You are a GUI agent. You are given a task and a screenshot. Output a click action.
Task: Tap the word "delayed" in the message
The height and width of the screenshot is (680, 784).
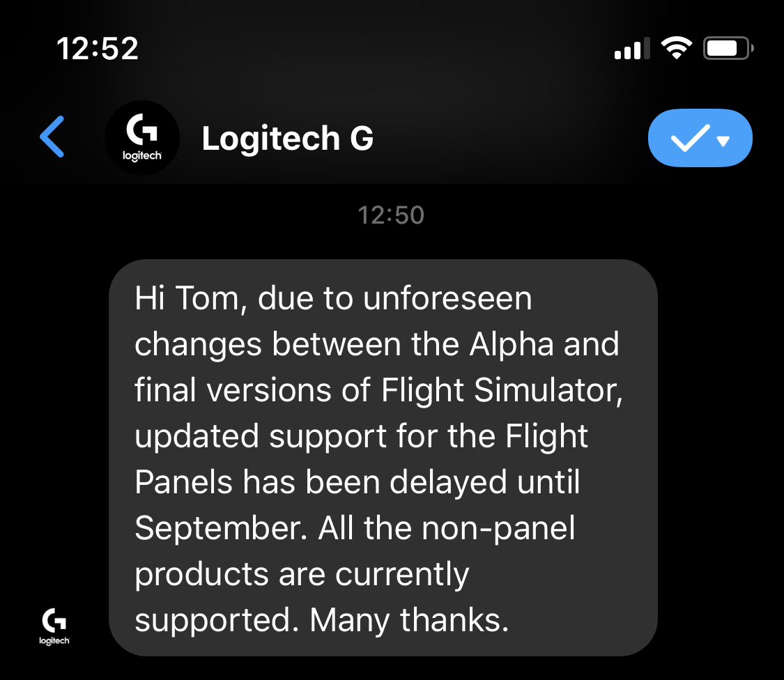pyautogui.click(x=449, y=483)
